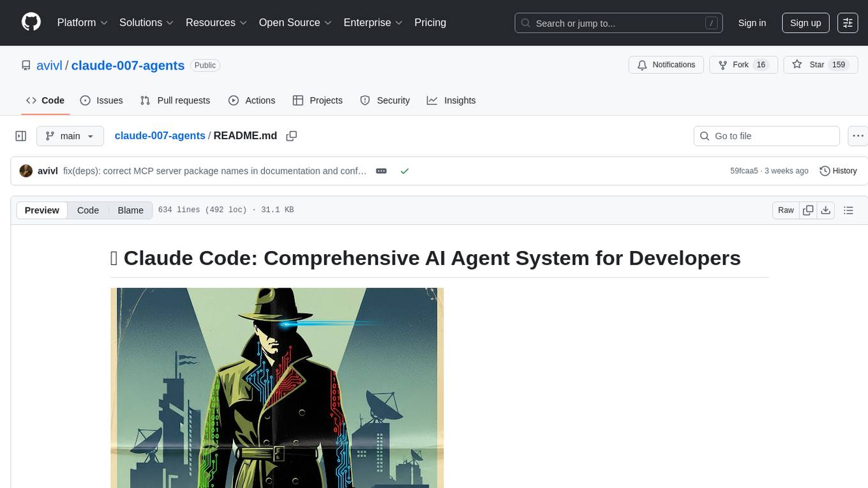Open the document outline list icon
The height and width of the screenshot is (488, 868).
pyautogui.click(x=848, y=210)
